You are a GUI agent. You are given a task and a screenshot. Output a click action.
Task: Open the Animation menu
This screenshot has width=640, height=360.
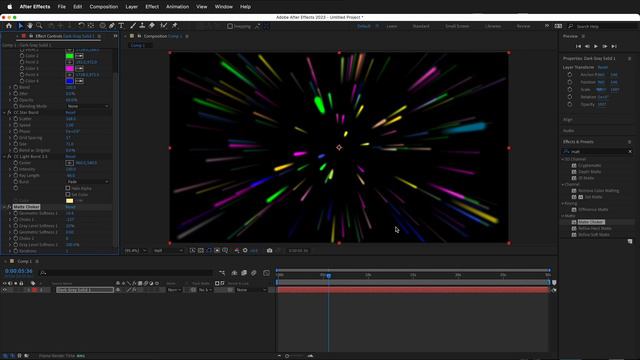point(177,7)
